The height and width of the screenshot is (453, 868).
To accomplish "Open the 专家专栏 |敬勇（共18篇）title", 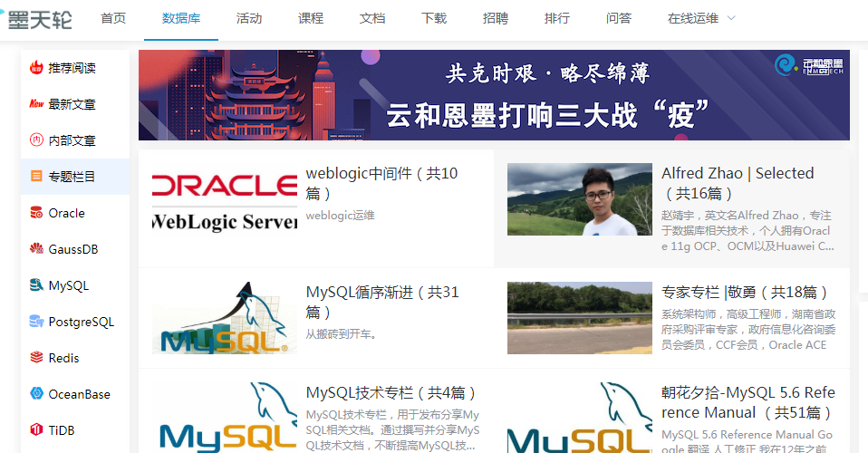I will click(745, 293).
